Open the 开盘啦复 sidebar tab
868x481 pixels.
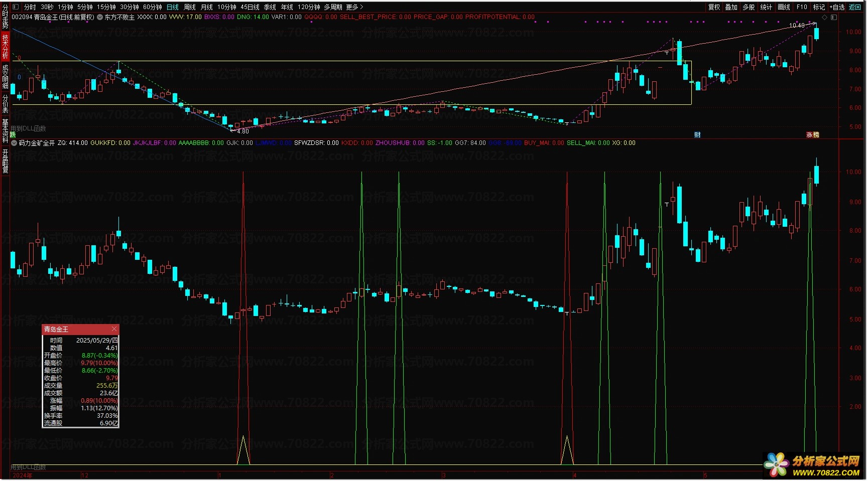5,161
